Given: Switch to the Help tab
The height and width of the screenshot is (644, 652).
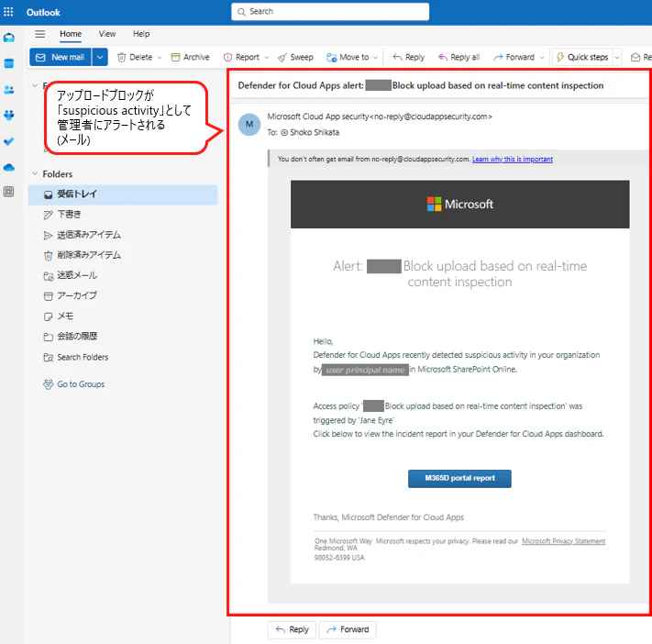Looking at the screenshot, I should click(141, 34).
